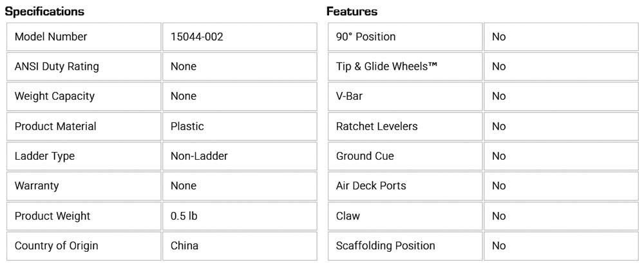Select the Ratchet Levelers label
The height and width of the screenshot is (266, 644).
coord(377,126)
